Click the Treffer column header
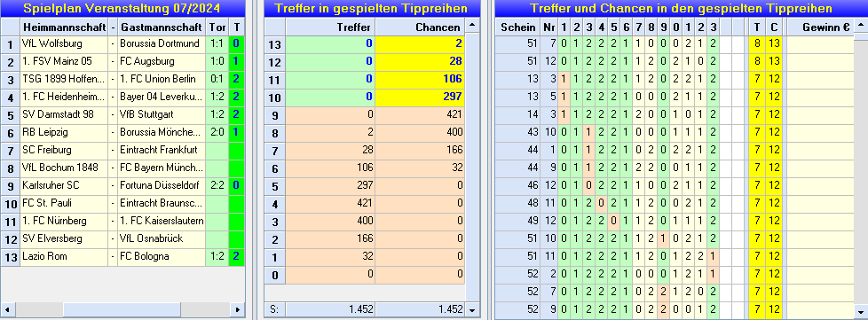The width and height of the screenshot is (868, 320). pyautogui.click(x=330, y=27)
